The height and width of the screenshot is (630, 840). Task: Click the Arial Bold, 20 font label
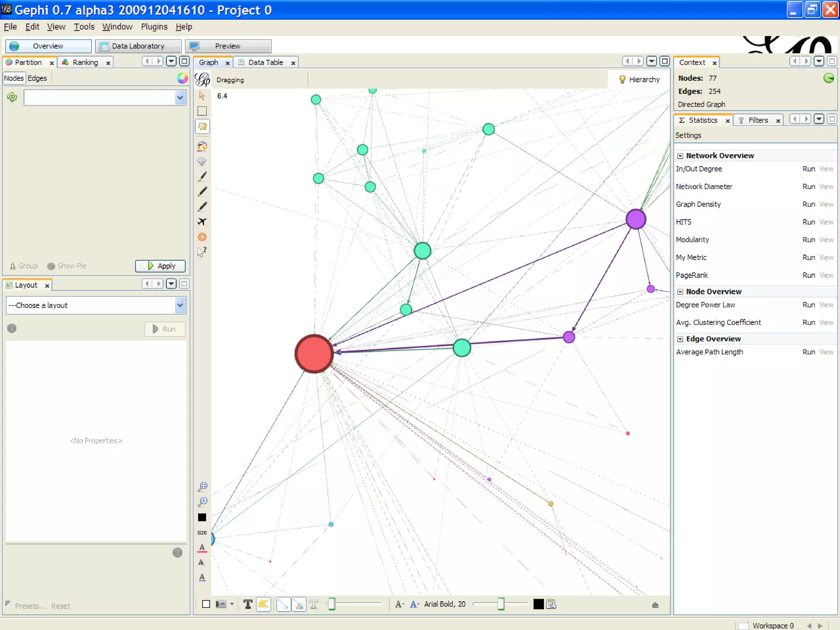(x=445, y=604)
